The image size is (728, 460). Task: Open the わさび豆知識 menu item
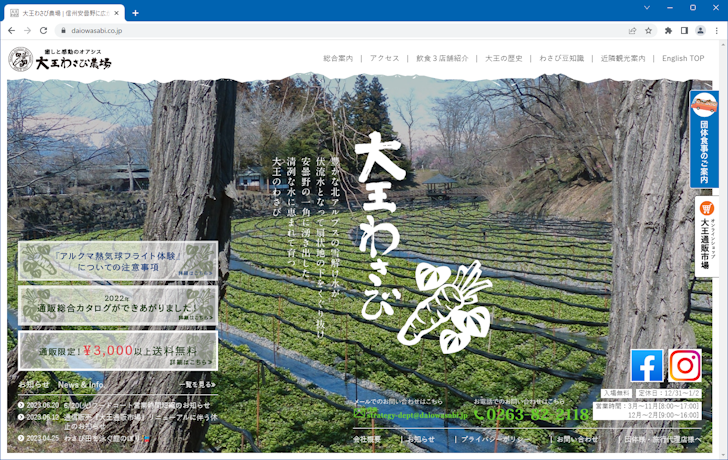point(561,58)
